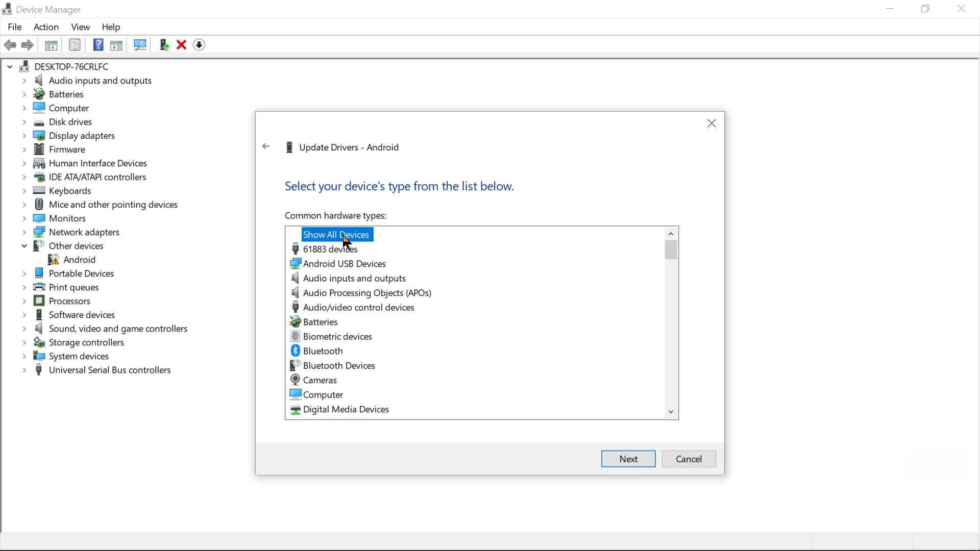Restore down the Device Manager window
Screen dimensions: 980x551
pos(925,9)
